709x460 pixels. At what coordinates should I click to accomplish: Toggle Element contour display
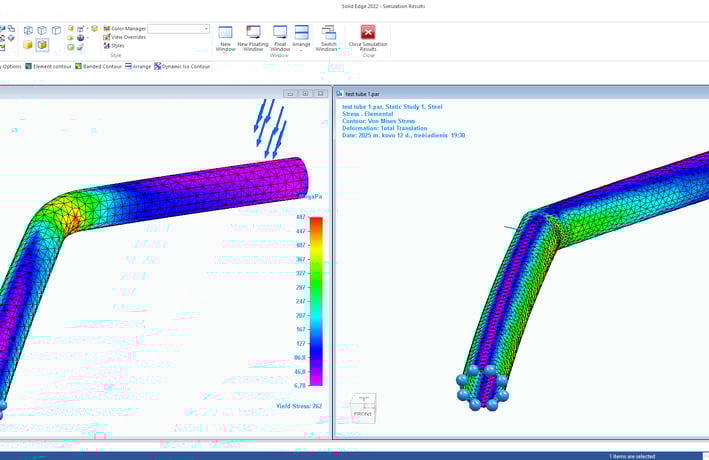coord(48,66)
